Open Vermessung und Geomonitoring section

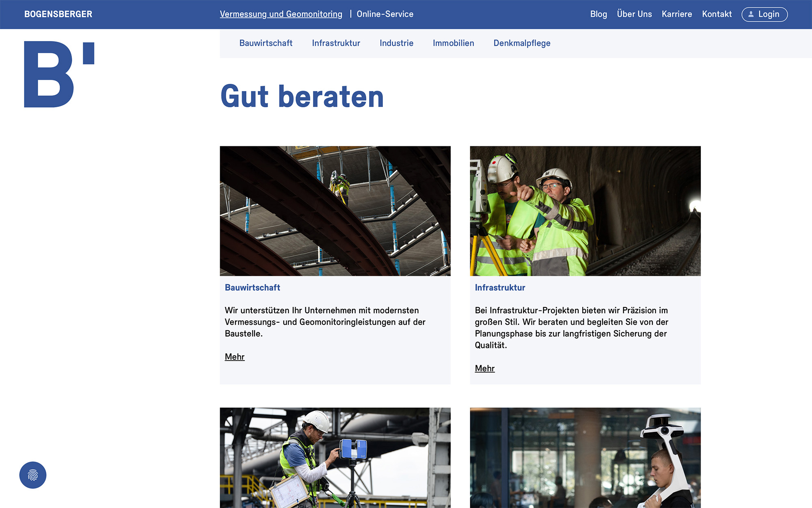tap(281, 14)
